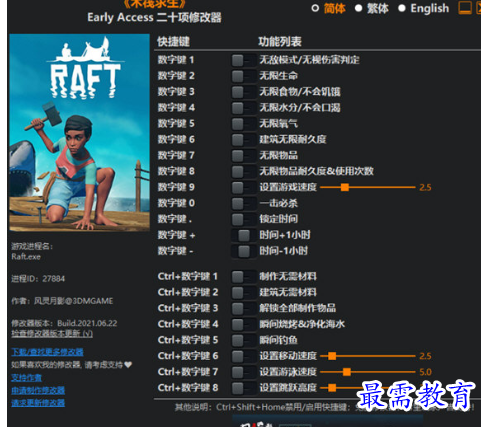481x427 pixels.
Task: Toggle 无限物品耐久度&使用次数 switch
Action: click(244, 172)
